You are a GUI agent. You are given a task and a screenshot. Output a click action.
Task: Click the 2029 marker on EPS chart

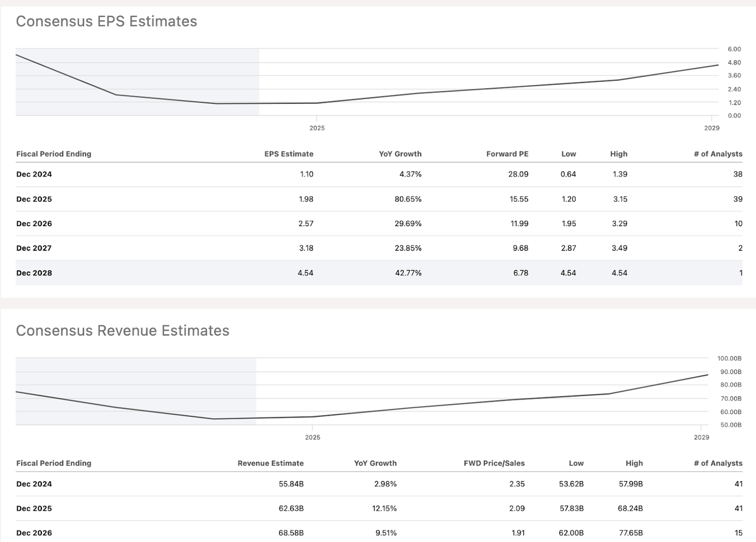tap(712, 128)
